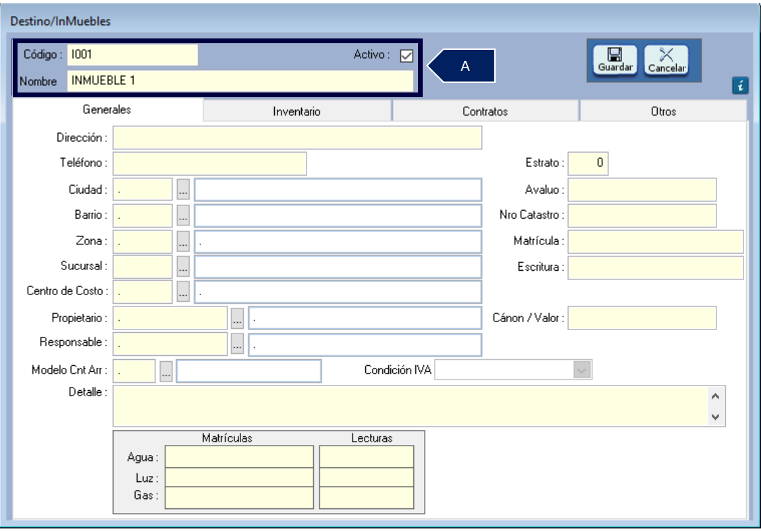Click the Nro Catastro input field
The height and width of the screenshot is (532, 761).
(642, 215)
